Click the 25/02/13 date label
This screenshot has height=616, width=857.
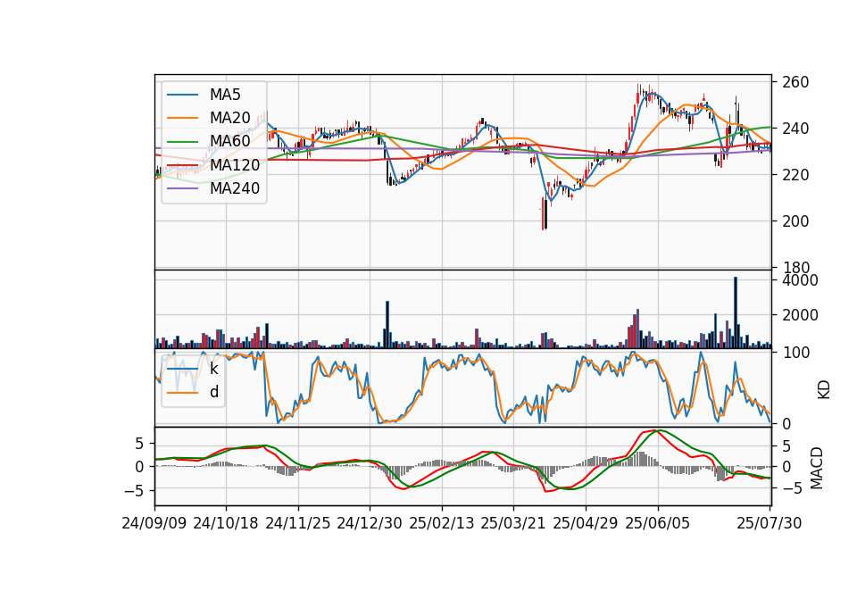point(442,523)
